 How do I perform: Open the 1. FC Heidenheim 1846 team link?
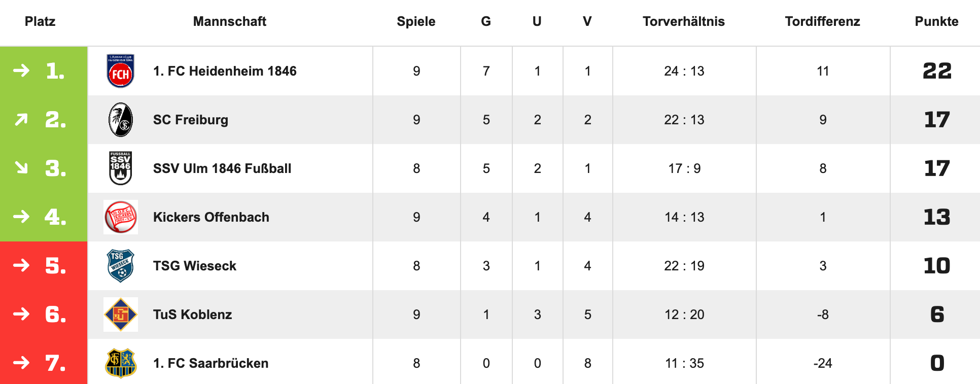pos(225,71)
